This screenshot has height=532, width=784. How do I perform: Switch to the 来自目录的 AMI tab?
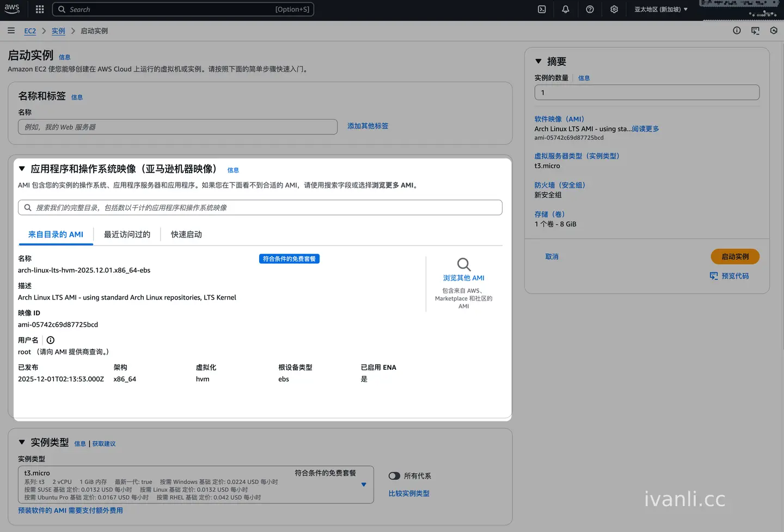coord(56,235)
